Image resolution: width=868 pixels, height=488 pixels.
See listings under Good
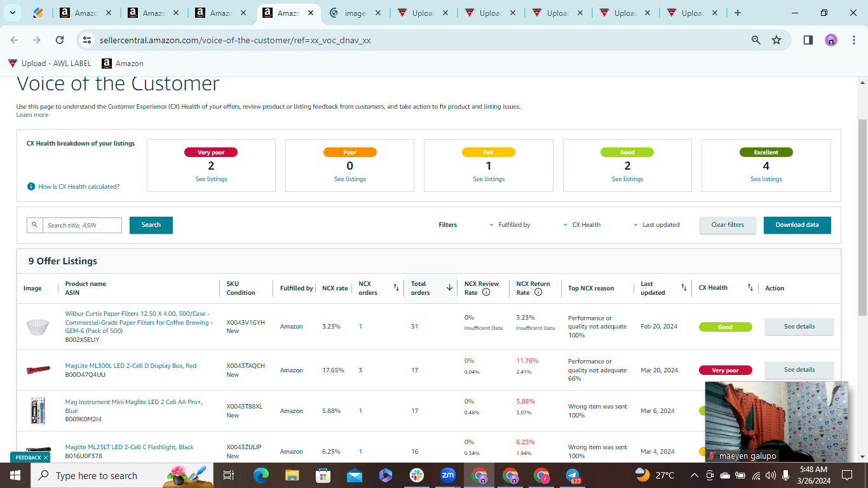point(627,179)
